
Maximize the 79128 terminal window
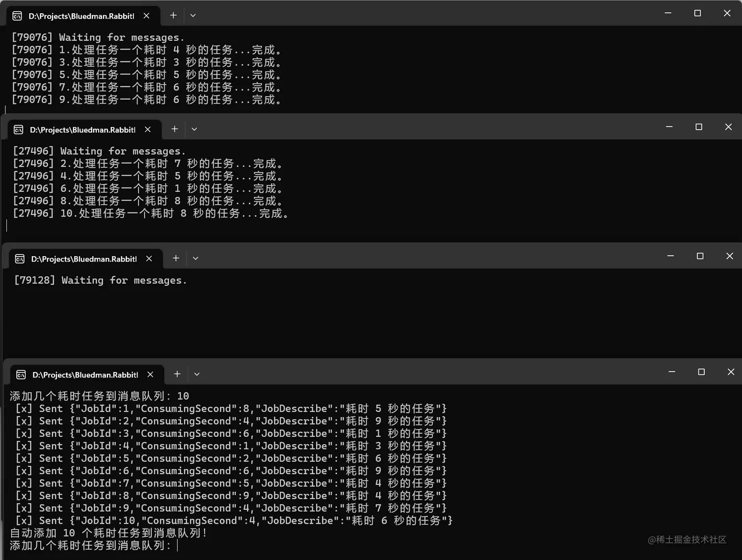click(700, 256)
